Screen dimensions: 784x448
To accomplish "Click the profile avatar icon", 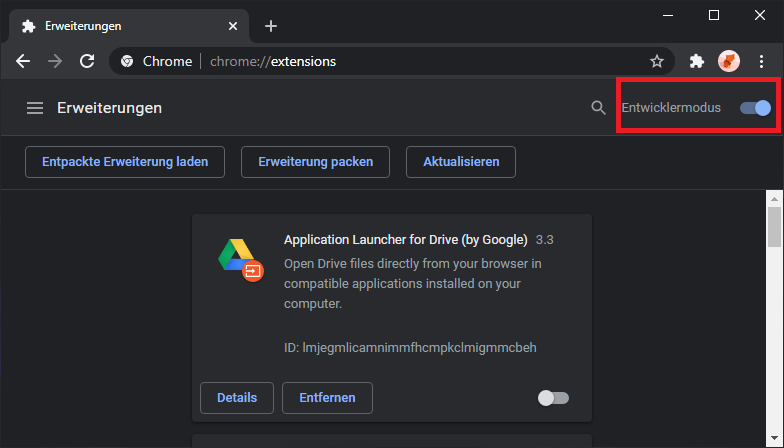I will 729,61.
